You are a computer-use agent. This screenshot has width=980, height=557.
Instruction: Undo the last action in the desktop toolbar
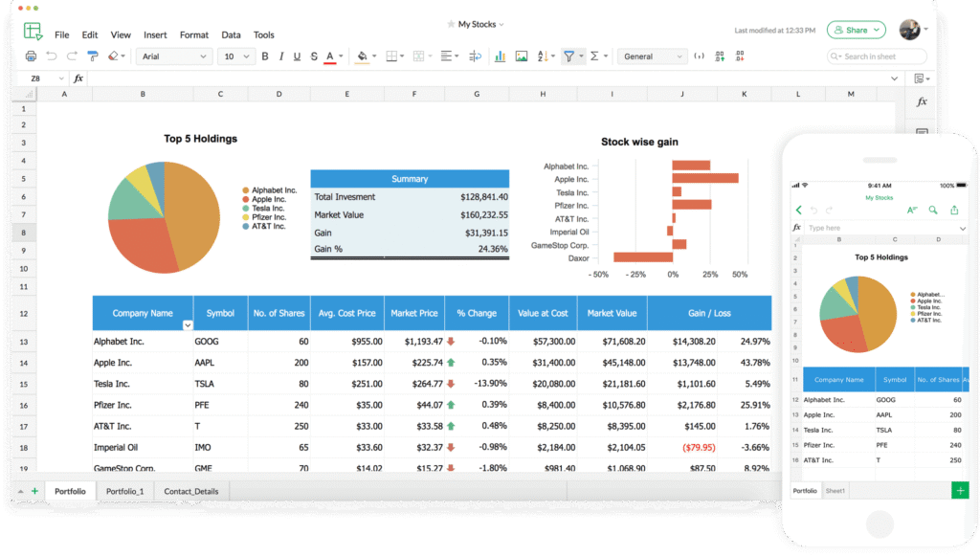coord(52,56)
